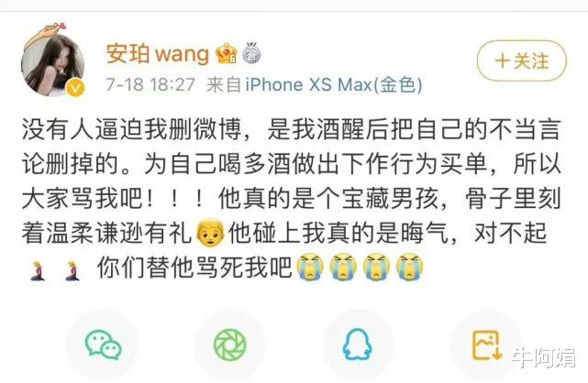This screenshot has width=588, height=383.
Task: Tap the finger-heart decoration above the avatar
Action: tap(50, 31)
